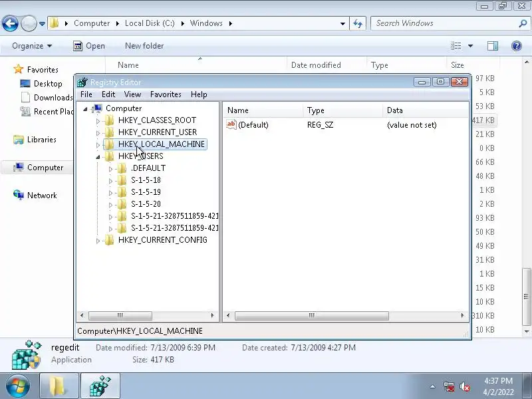532x399 pixels.
Task: Click the S-1-5-18 folder icon
Action: coord(122,180)
